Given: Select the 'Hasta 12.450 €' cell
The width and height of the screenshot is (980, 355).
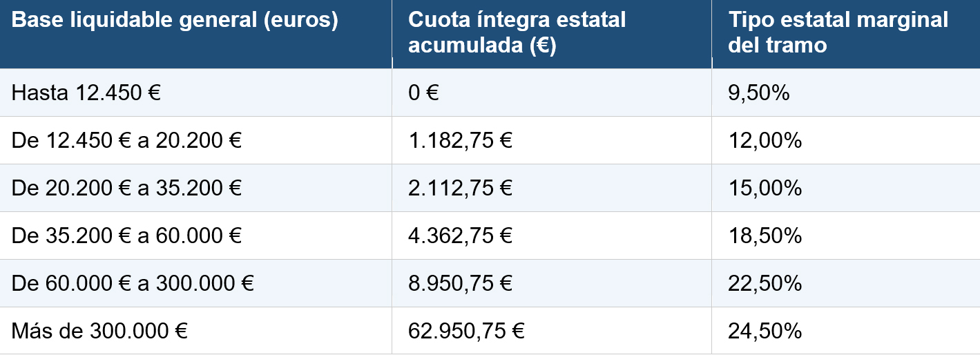Looking at the screenshot, I should pyautogui.click(x=86, y=93).
